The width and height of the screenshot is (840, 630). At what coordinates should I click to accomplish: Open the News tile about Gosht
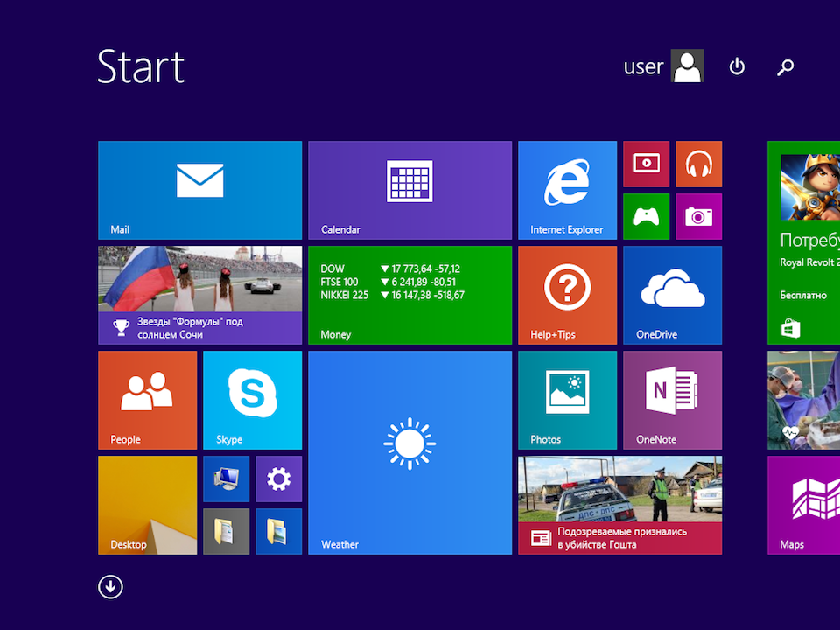[619, 505]
